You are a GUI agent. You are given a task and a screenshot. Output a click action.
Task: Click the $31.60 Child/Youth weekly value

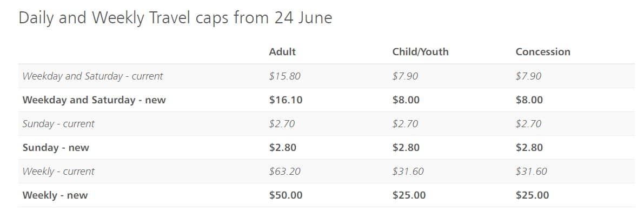pos(408,172)
